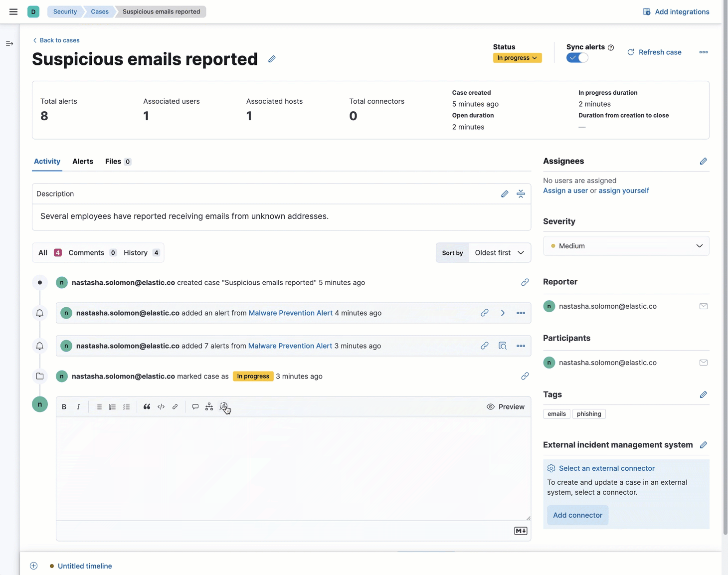Toggle bold formatting in the comment editor
Image resolution: width=728 pixels, height=575 pixels.
(64, 406)
